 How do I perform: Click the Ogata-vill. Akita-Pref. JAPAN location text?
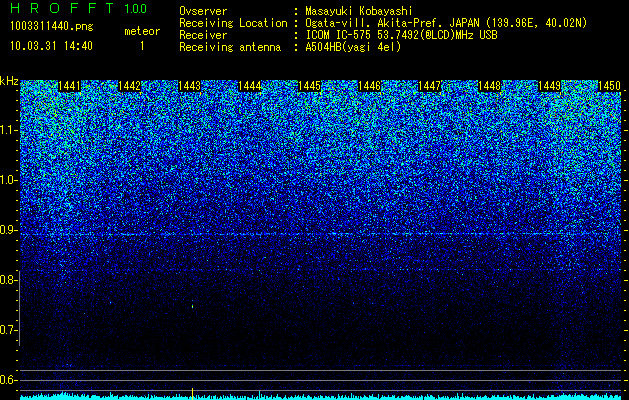(x=446, y=23)
